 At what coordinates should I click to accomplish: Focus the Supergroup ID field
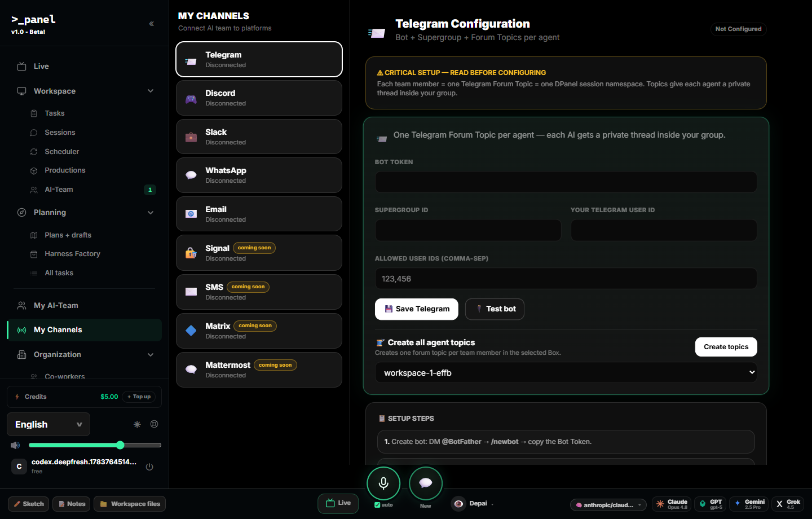point(468,230)
